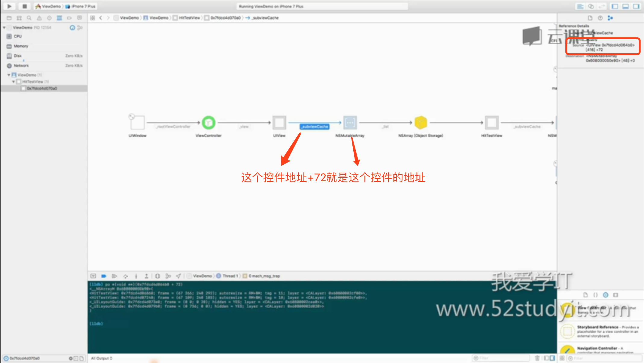
Task: Click the Simulate Location arrow icon
Action: 179,276
